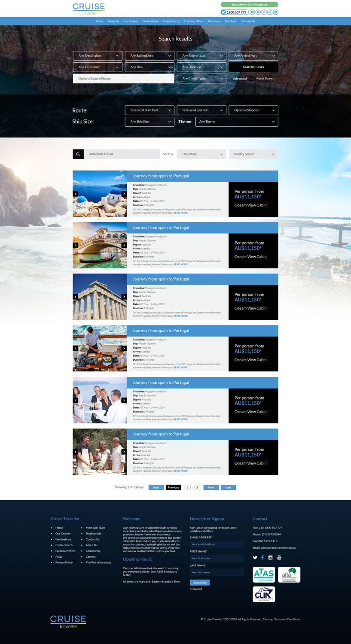Click the footer Subscribe button
This screenshot has height=644, width=351.
coord(200,583)
